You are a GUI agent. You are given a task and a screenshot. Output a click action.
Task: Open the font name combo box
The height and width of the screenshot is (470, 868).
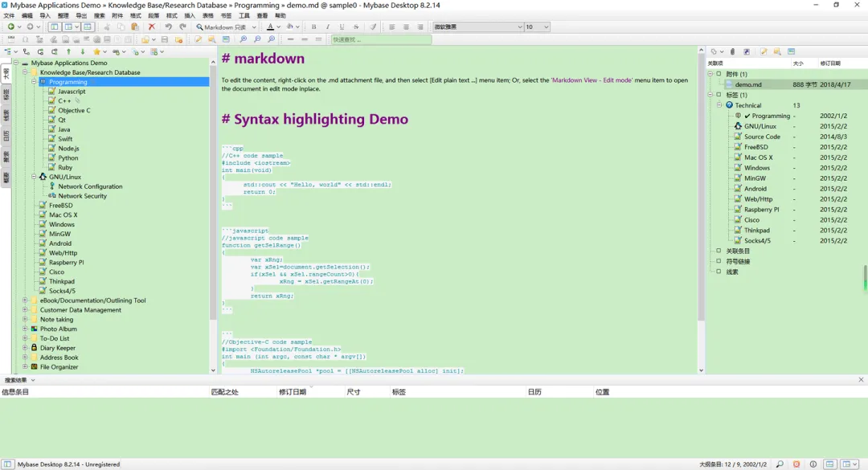click(x=477, y=27)
